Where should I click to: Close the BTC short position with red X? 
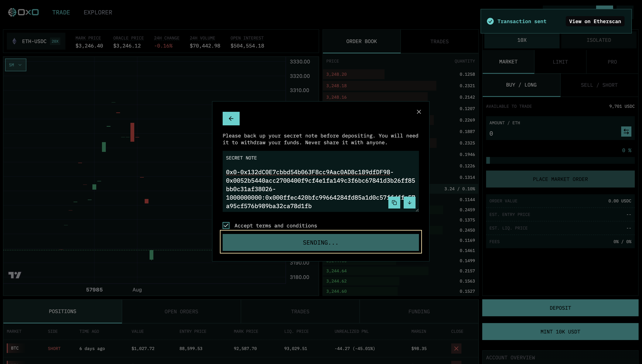pos(456,348)
